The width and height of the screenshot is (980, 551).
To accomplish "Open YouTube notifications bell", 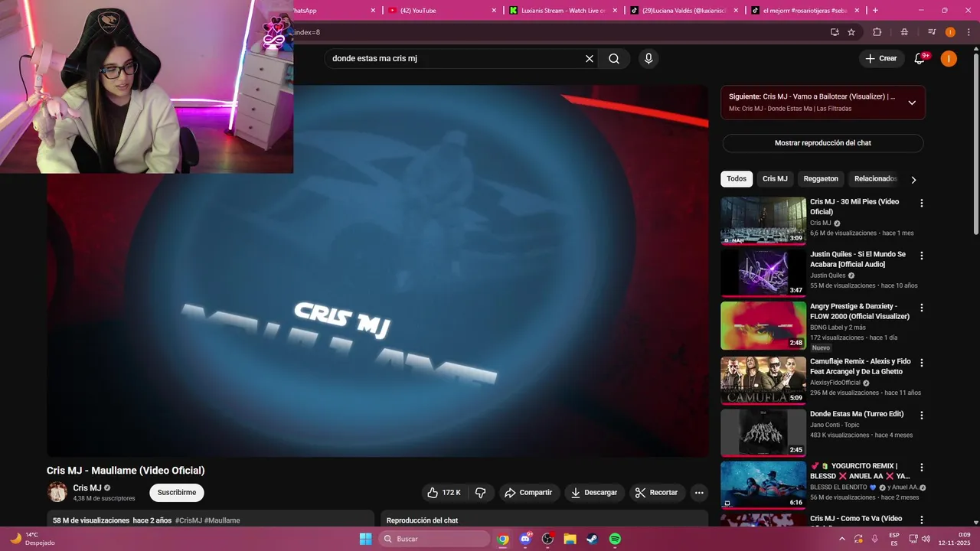I will (920, 59).
